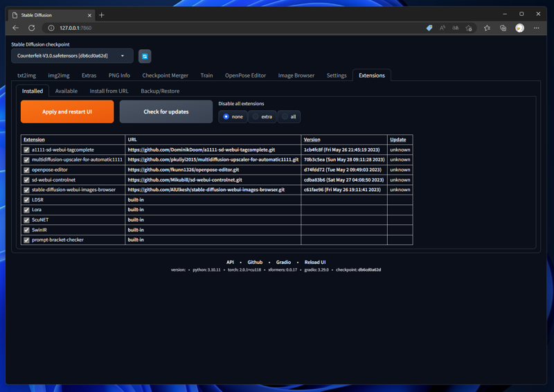The width and height of the screenshot is (554, 392).
Task: Open the Install from URL sub-tab
Action: click(109, 91)
